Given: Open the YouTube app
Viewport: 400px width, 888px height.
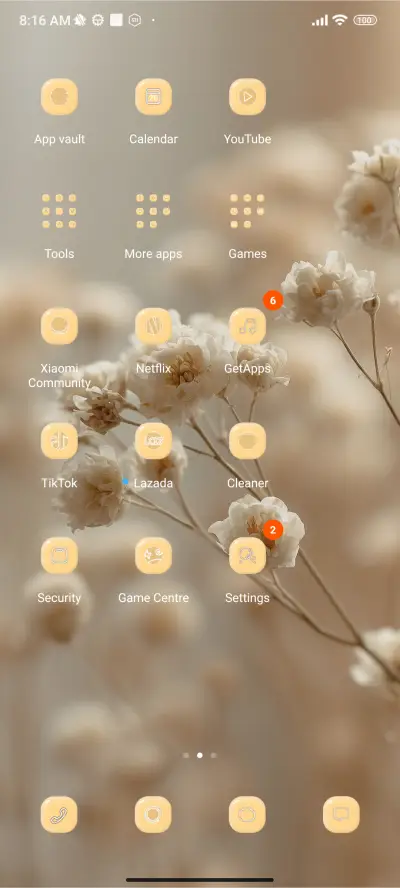Looking at the screenshot, I should (248, 97).
